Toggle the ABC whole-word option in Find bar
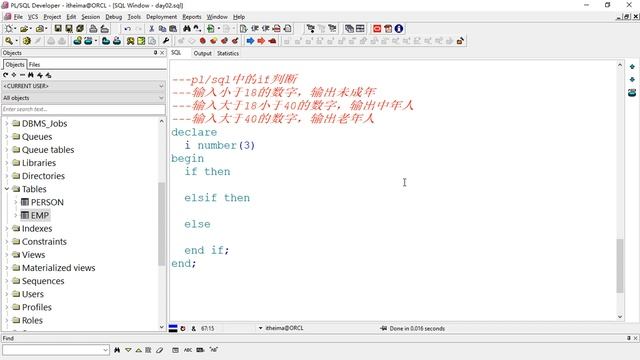Screen dimensions: 640x360 pyautogui.click(x=188, y=350)
